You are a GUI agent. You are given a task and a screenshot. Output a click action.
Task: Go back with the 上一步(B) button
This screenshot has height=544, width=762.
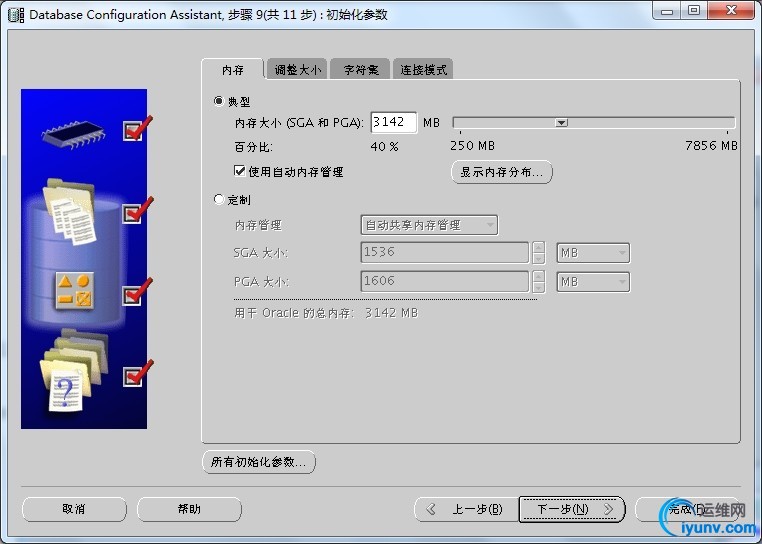(x=467, y=509)
